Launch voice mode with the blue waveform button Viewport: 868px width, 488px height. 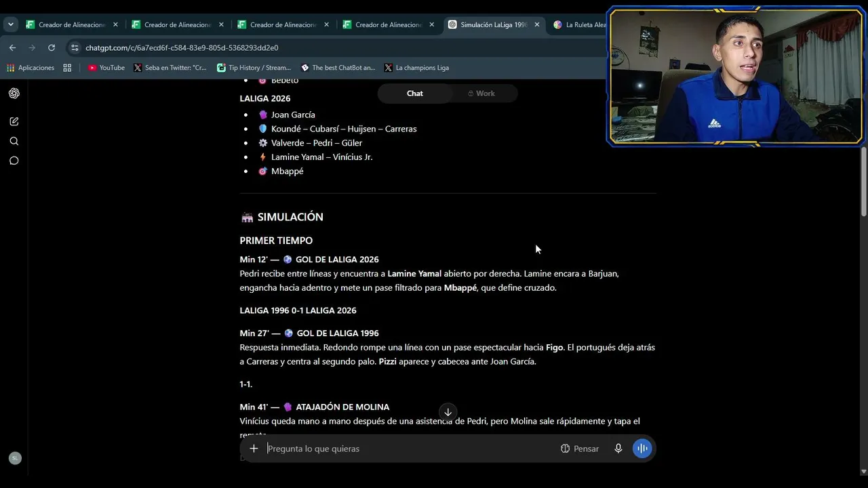coord(642,449)
